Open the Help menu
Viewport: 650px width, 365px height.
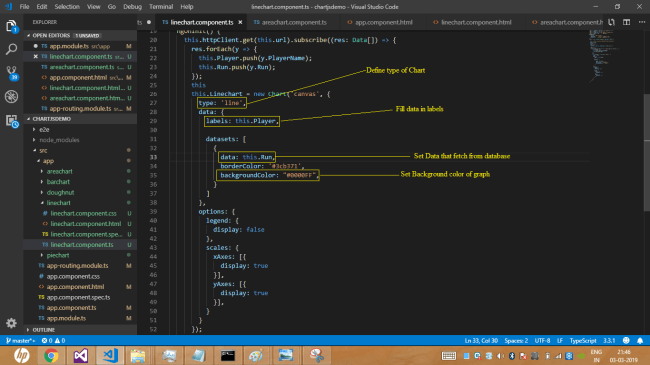(x=187, y=7)
